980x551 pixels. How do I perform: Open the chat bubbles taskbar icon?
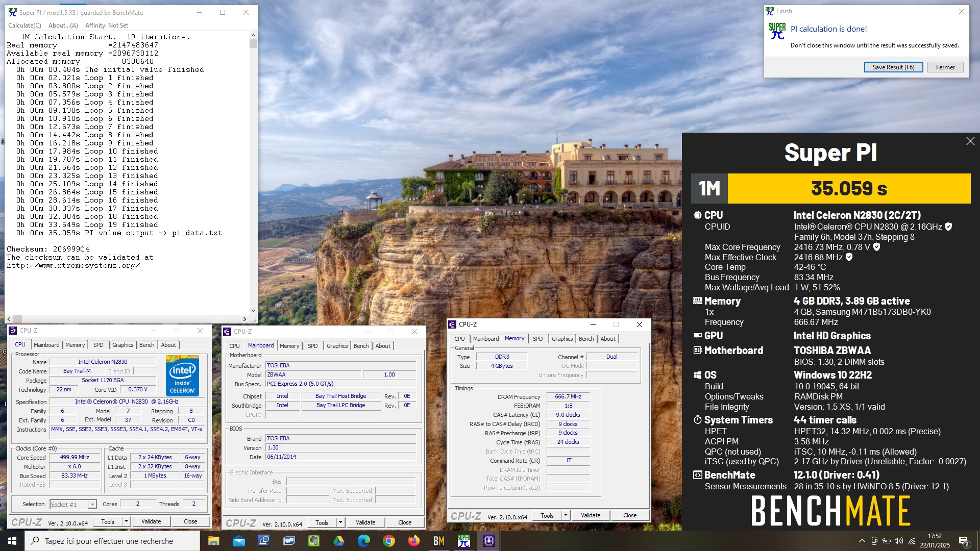pyautogui.click(x=288, y=541)
